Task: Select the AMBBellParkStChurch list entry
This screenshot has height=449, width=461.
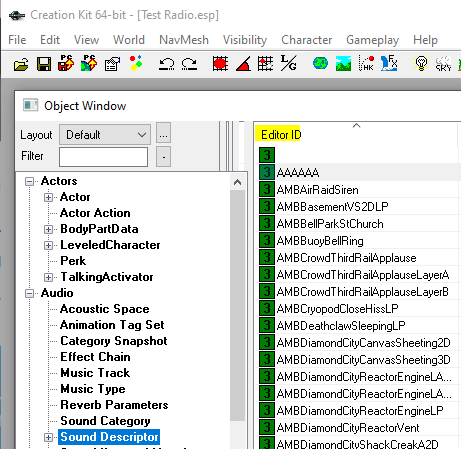Action: click(330, 224)
